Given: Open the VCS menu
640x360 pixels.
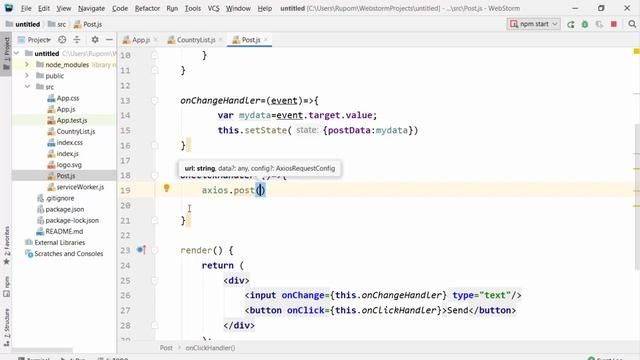Looking at the screenshot, I should (x=213, y=8).
